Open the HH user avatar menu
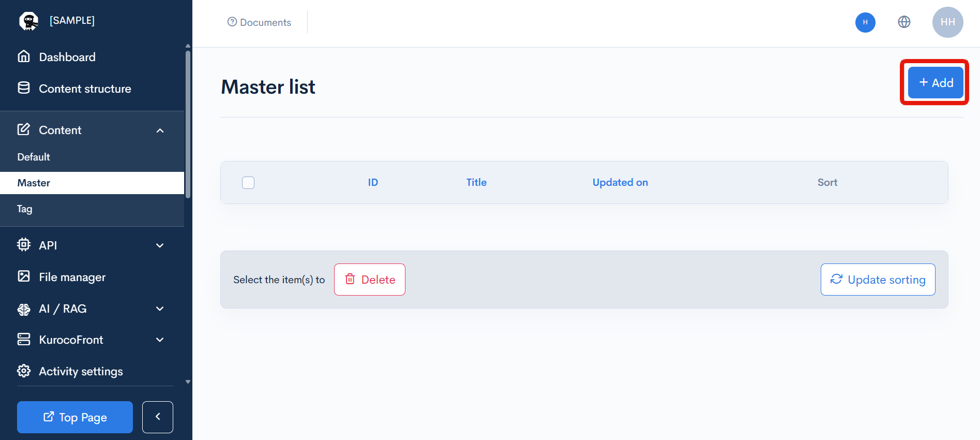The height and width of the screenshot is (440, 980). (x=947, y=22)
